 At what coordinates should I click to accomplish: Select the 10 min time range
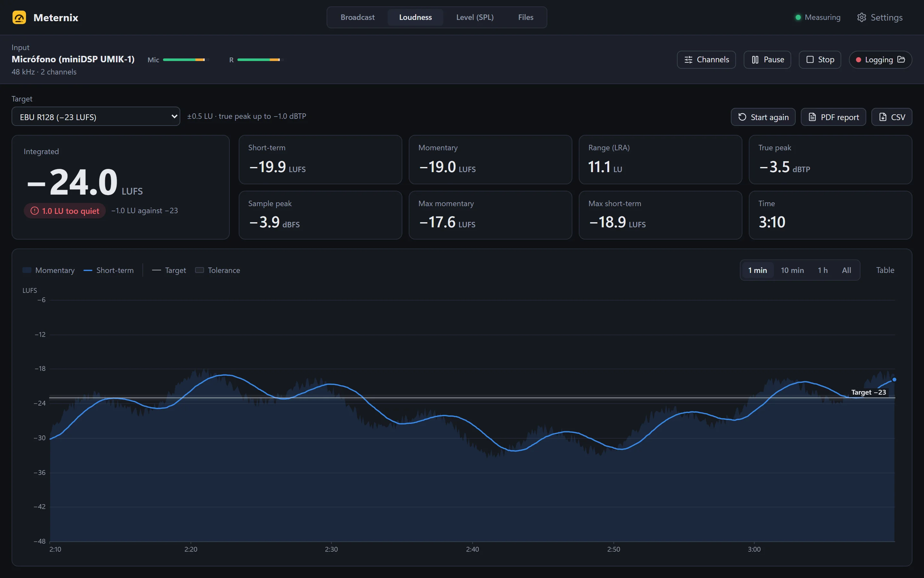[792, 270]
